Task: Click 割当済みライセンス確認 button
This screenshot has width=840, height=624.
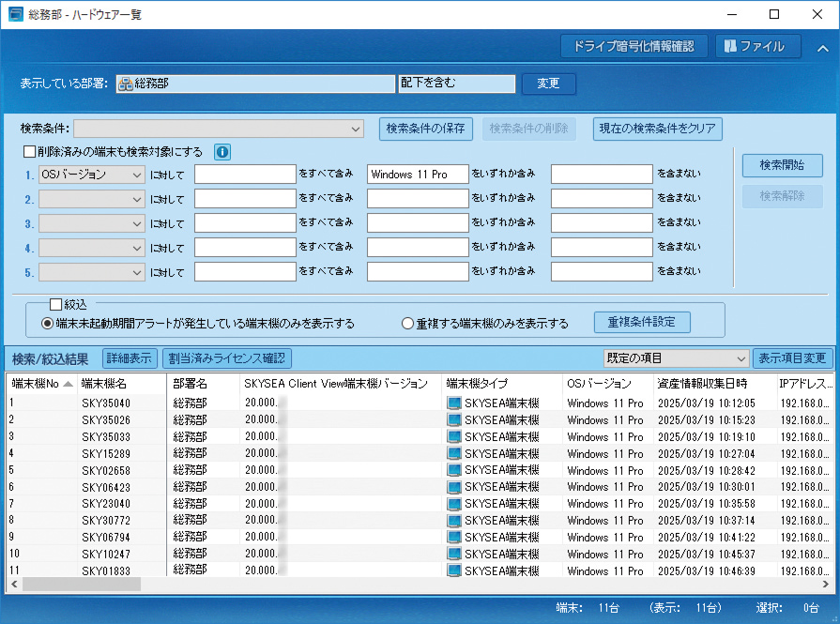Action: point(226,358)
